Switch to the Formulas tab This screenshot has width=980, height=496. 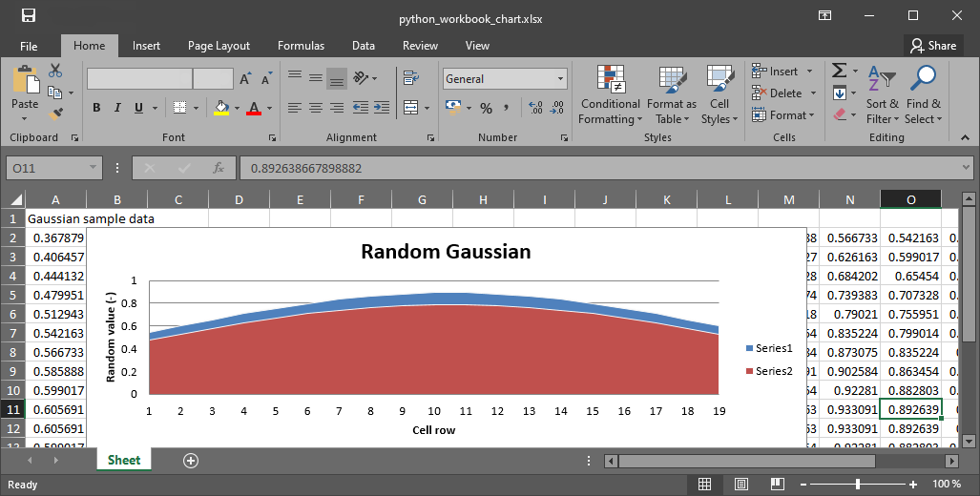(x=302, y=46)
